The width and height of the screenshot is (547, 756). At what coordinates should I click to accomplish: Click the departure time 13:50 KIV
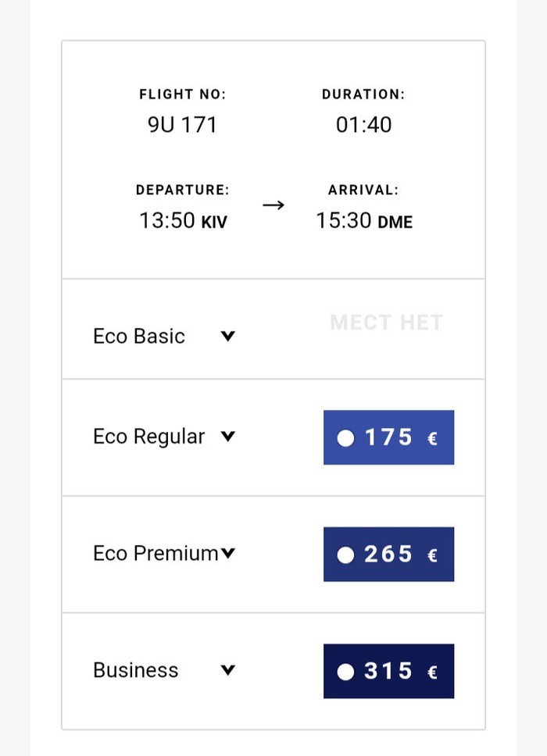point(183,221)
